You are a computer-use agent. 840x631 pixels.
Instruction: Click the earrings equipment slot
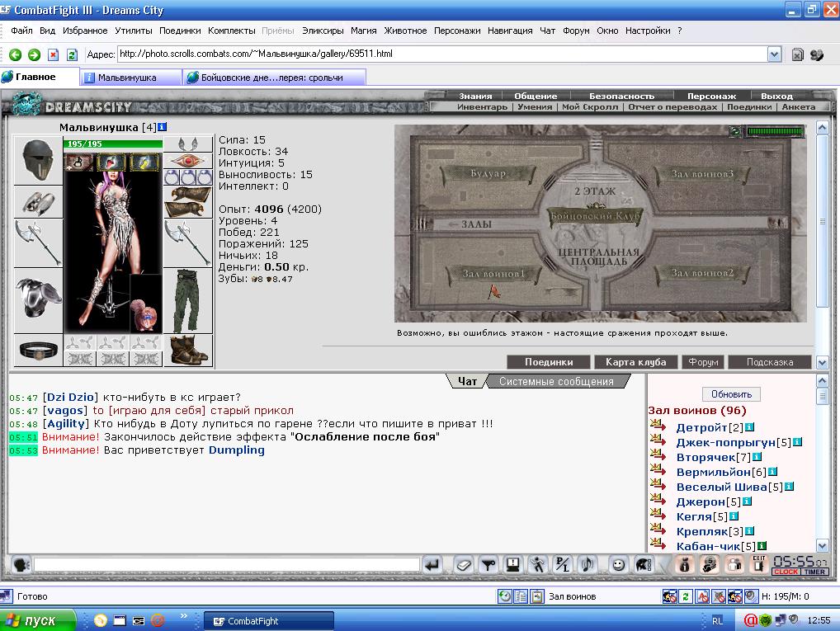click(188, 144)
